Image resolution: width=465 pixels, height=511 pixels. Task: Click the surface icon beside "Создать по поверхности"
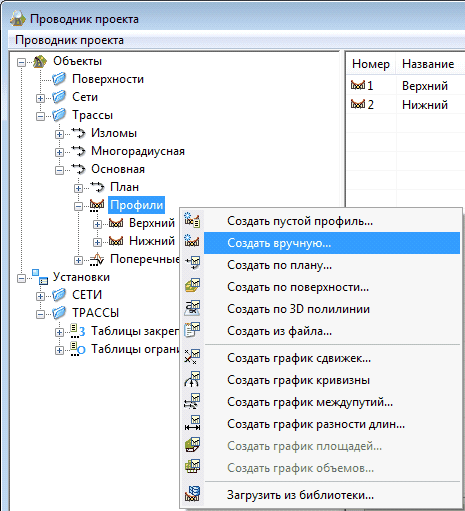192,286
